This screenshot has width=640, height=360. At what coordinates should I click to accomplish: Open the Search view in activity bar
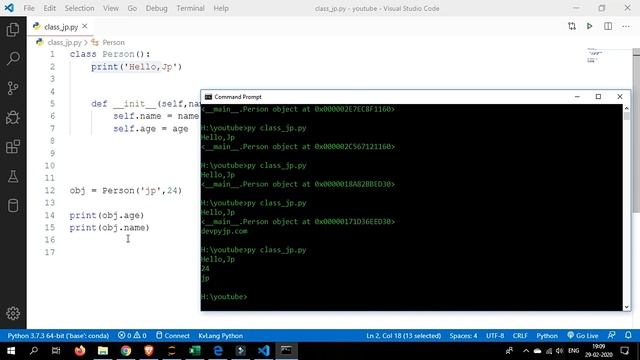click(13, 58)
